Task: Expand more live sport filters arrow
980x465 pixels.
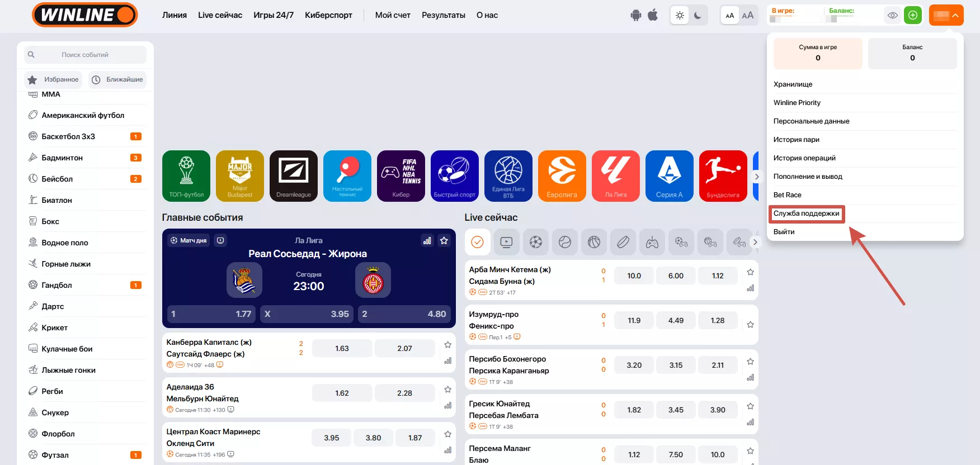Action: pos(755,242)
